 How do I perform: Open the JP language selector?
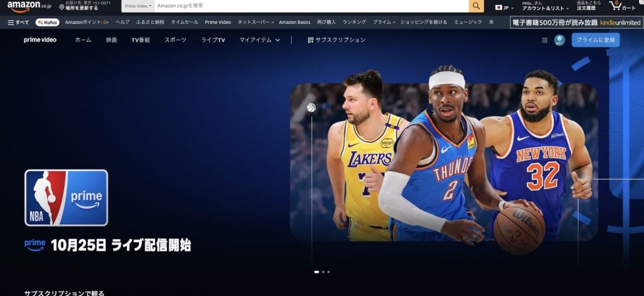pyautogui.click(x=504, y=8)
